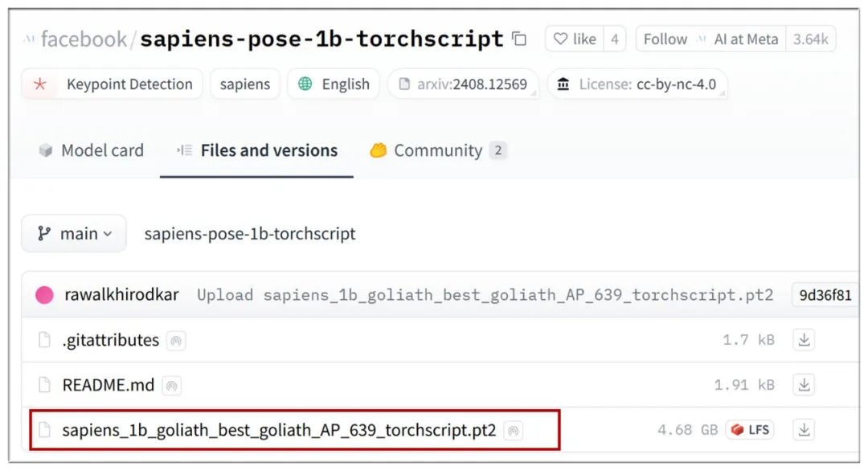Open the like count of 4
The image size is (868, 471).
(615, 39)
